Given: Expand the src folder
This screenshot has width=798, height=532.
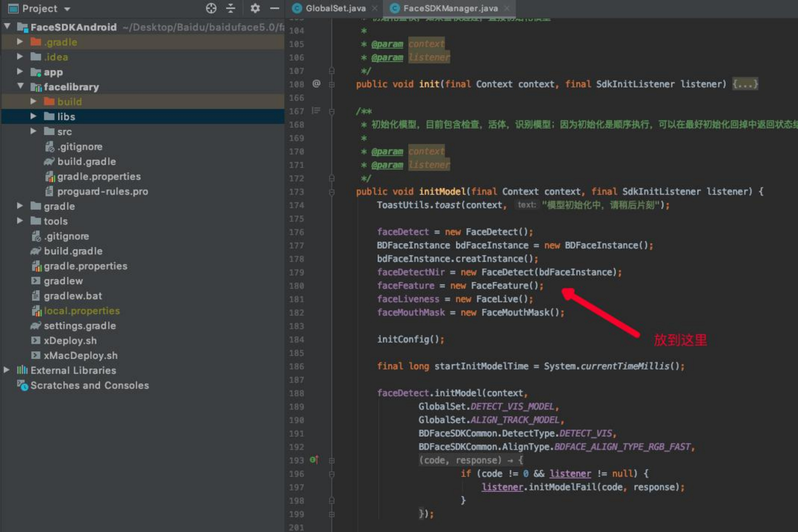Looking at the screenshot, I should point(33,131).
